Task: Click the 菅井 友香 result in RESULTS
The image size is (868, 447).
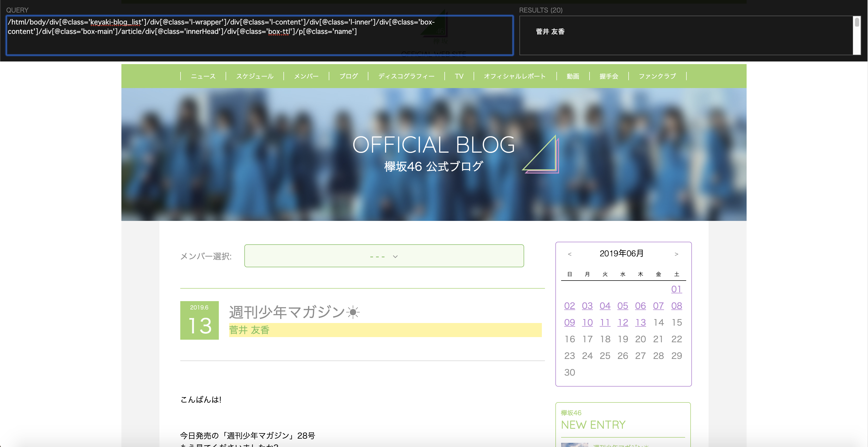Action: click(550, 31)
